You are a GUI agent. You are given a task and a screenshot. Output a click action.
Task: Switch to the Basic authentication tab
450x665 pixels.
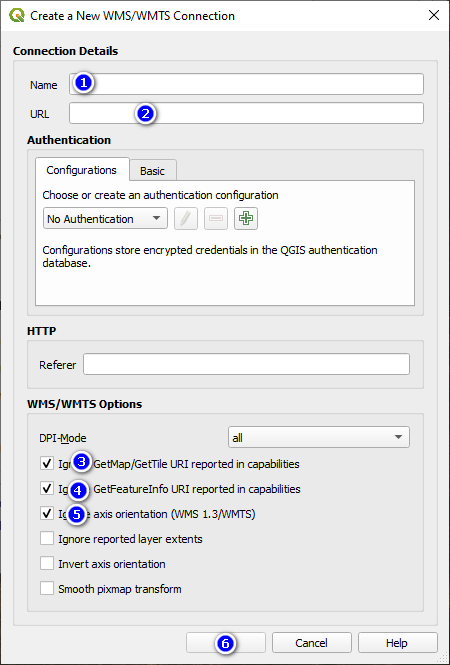point(153,170)
